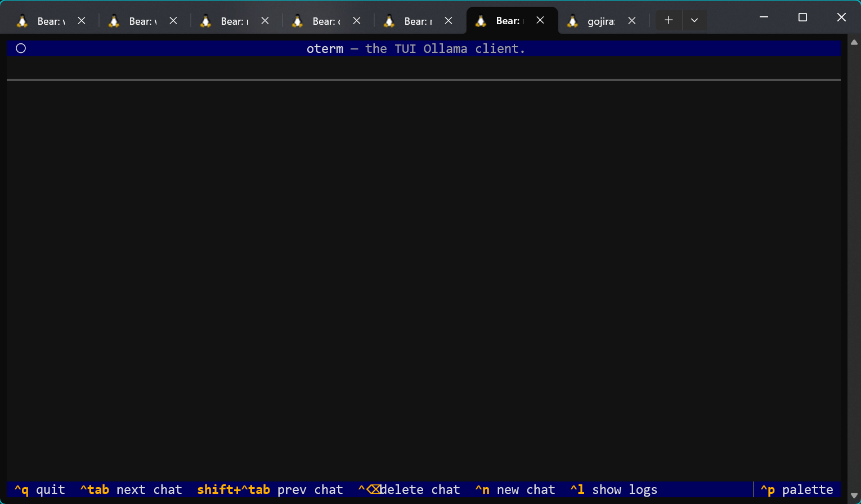Screen dimensions: 861x504
Task: Close the gojira tab
Action: point(632,21)
